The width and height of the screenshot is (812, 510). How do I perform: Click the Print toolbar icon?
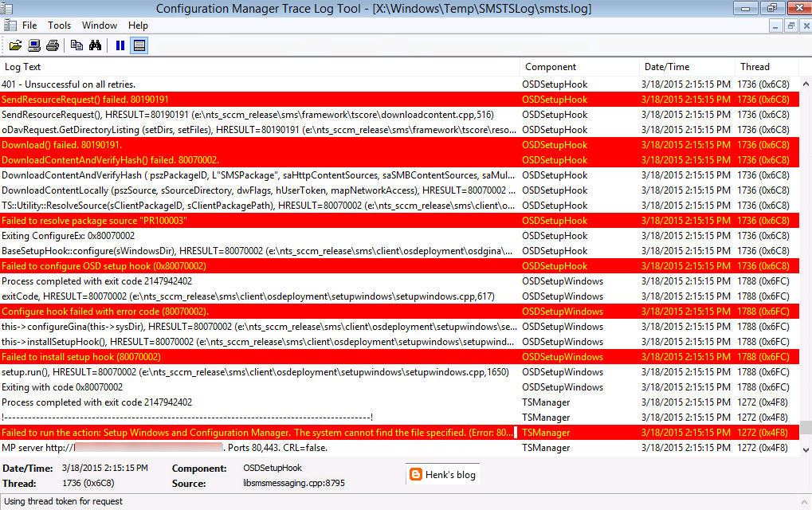tap(53, 45)
